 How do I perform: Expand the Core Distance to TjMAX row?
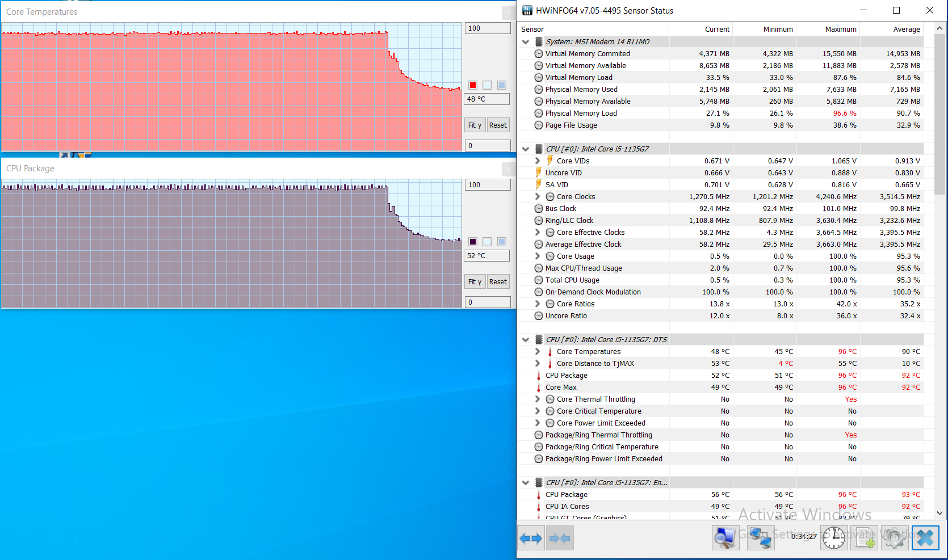point(538,363)
